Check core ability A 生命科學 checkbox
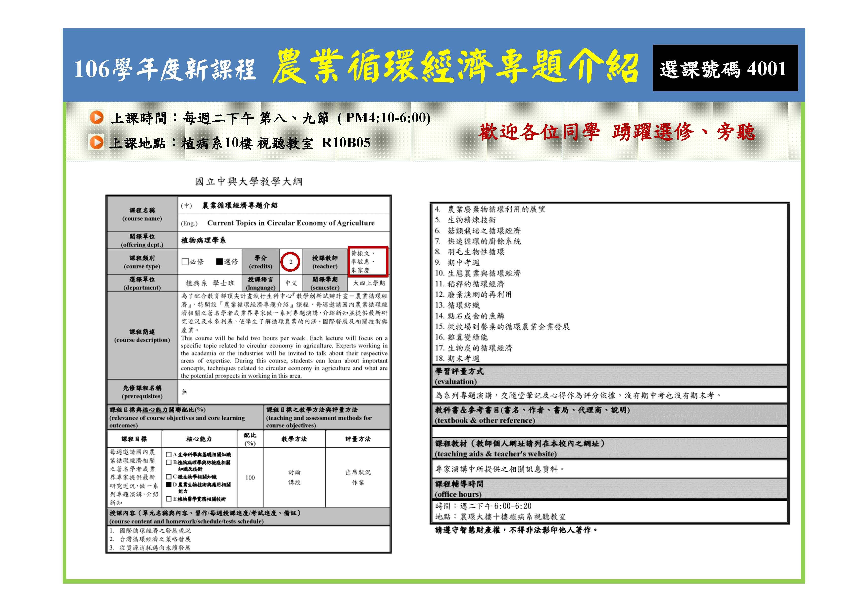The image size is (868, 612). (x=169, y=455)
